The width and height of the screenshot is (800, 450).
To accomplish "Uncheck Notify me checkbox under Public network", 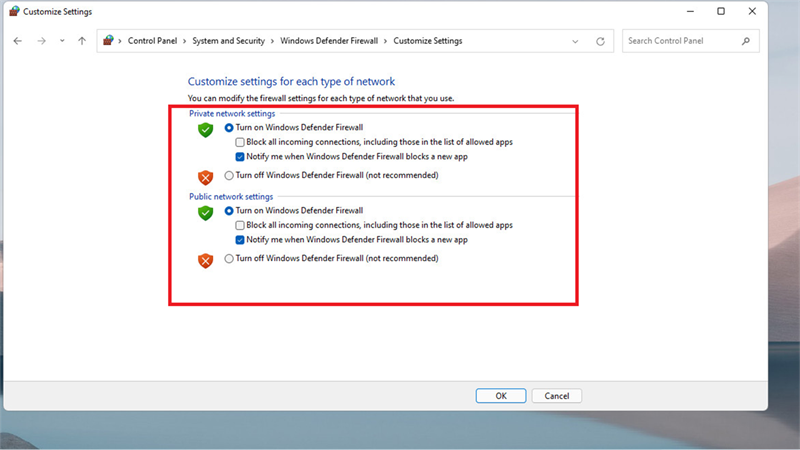I will point(240,240).
